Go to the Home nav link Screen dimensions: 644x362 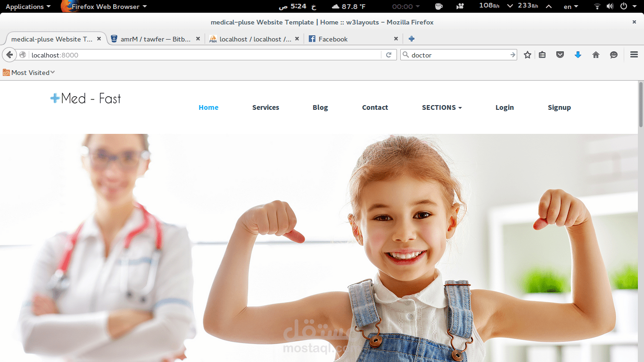point(208,107)
